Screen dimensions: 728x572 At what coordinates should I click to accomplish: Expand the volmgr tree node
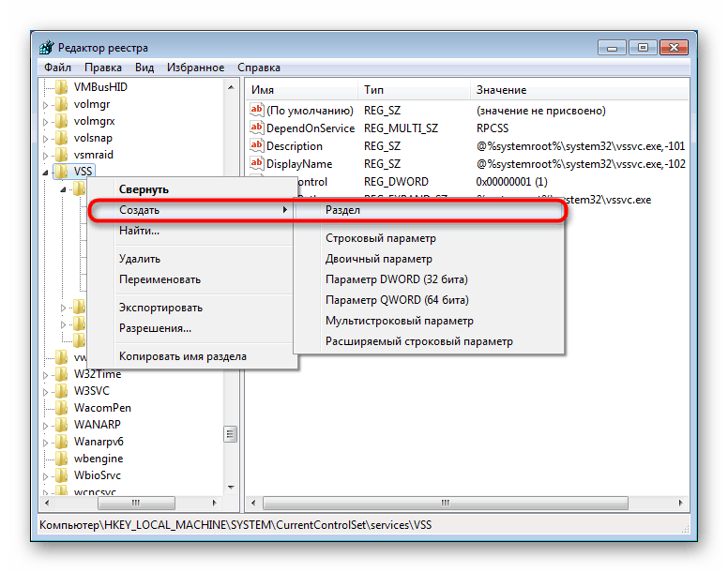click(x=45, y=105)
